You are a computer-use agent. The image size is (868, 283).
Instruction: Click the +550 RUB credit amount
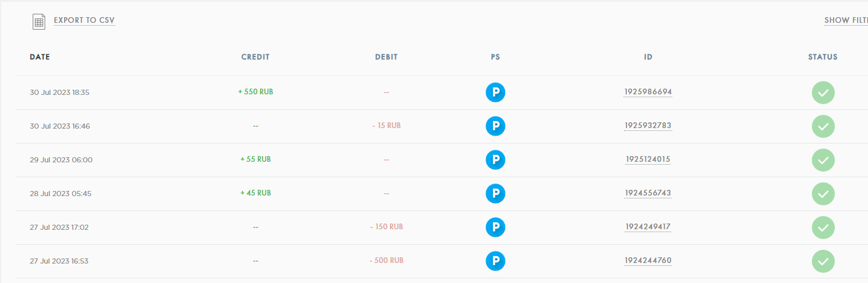coord(255,91)
